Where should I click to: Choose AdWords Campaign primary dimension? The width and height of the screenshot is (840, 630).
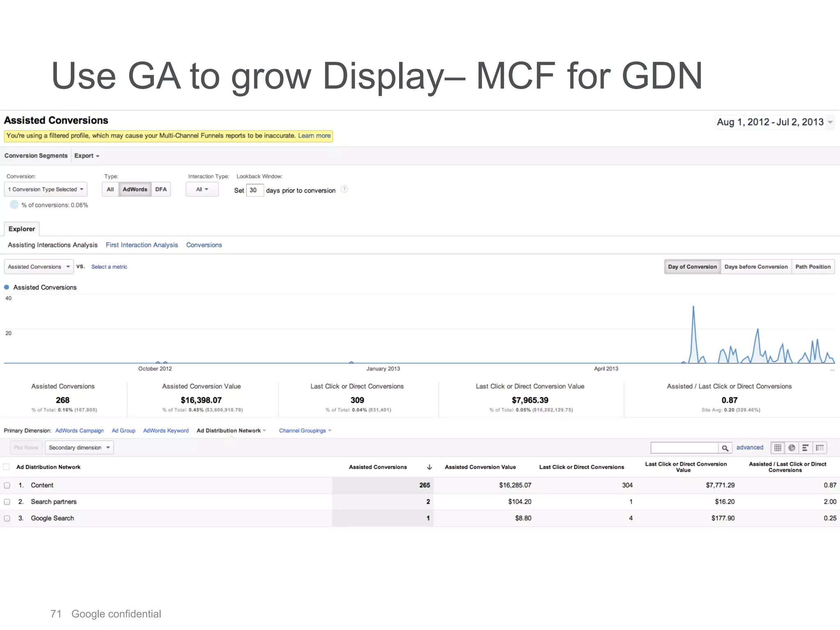[x=80, y=431]
